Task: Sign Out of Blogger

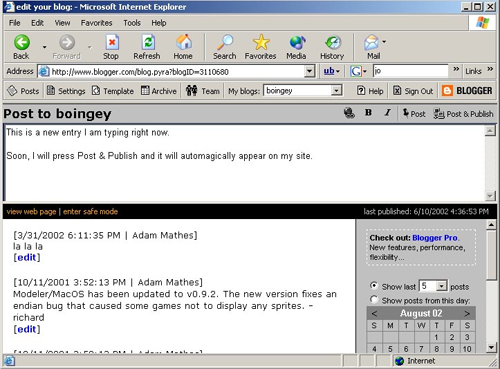Action: tap(413, 91)
